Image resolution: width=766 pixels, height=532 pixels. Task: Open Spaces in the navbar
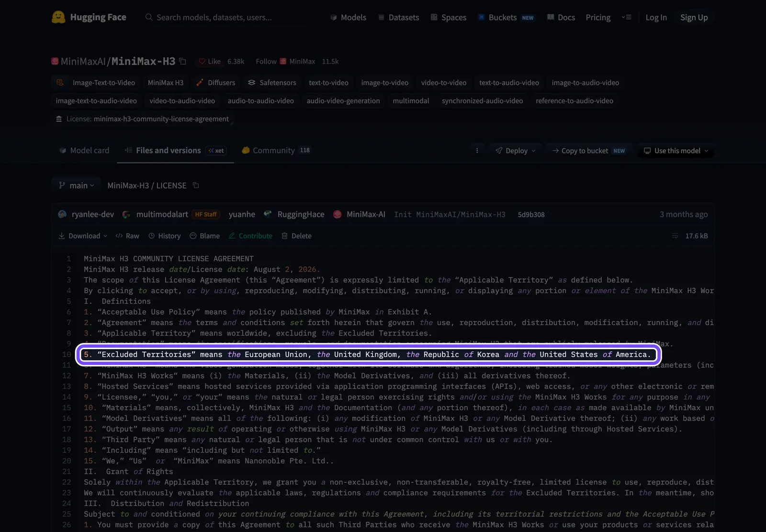tap(448, 17)
